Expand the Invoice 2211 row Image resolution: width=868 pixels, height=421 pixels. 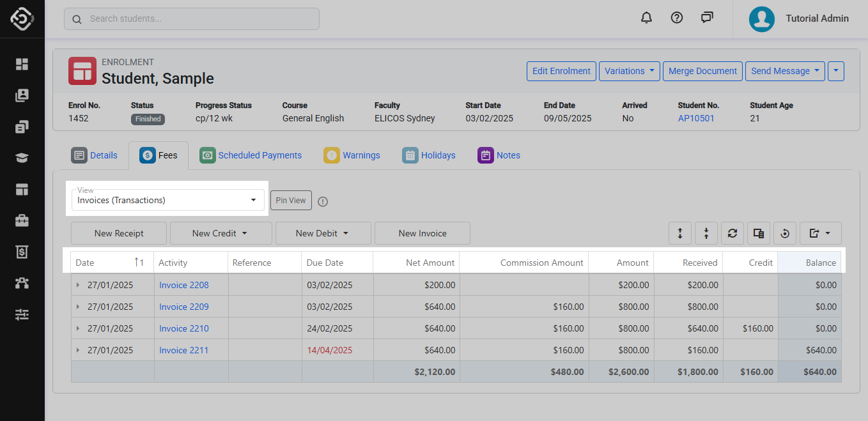79,350
